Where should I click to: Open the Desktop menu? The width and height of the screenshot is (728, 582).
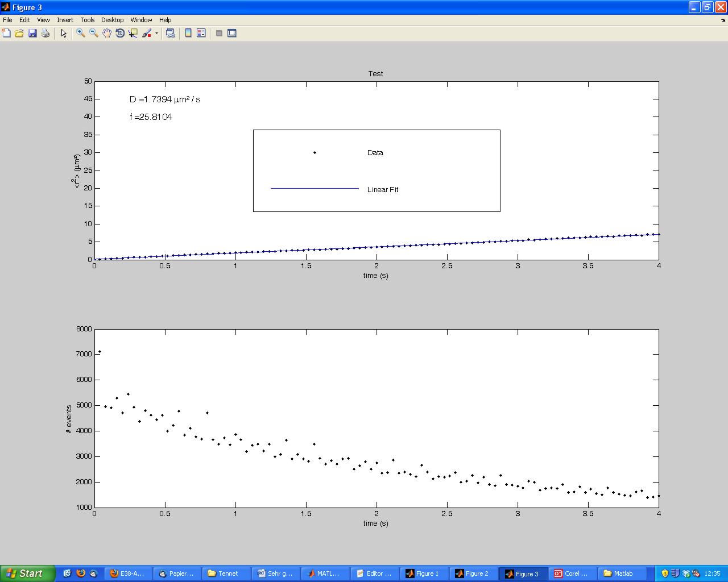coord(112,20)
